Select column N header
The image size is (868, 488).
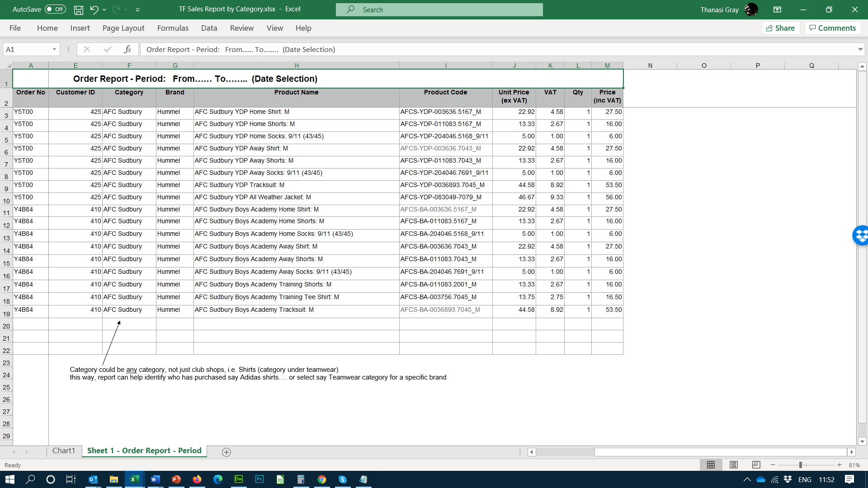(650, 66)
